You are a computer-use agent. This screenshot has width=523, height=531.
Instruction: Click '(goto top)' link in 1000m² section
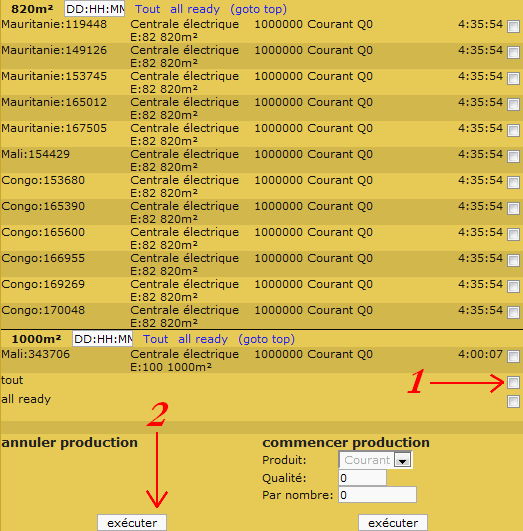coord(266,339)
